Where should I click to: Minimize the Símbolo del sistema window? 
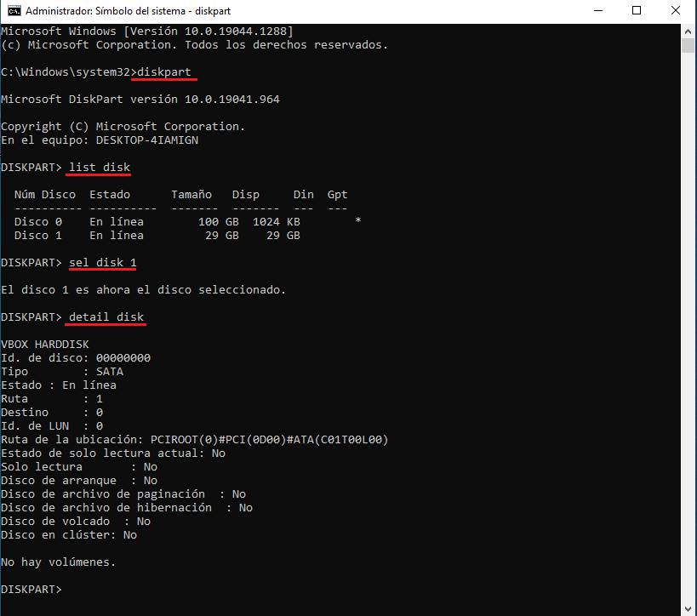(x=598, y=11)
